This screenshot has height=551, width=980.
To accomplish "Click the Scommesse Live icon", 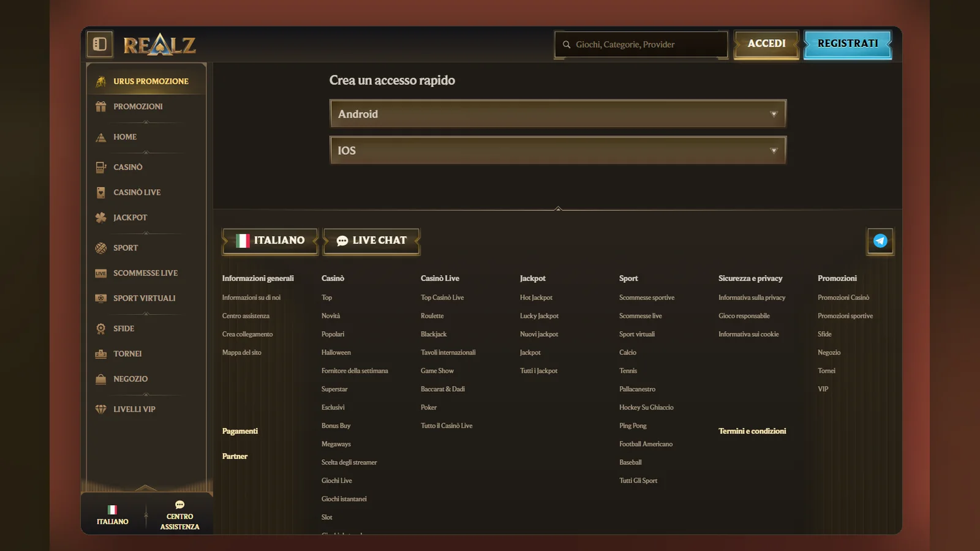I will (101, 273).
